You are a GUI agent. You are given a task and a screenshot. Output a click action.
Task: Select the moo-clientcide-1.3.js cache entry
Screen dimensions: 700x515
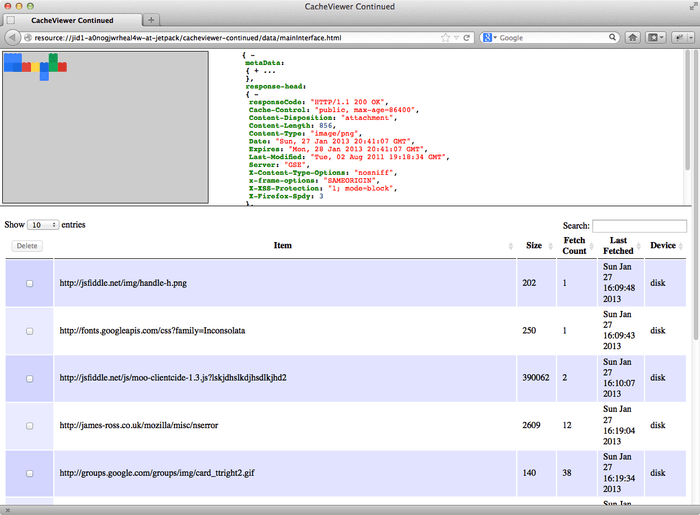click(173, 378)
